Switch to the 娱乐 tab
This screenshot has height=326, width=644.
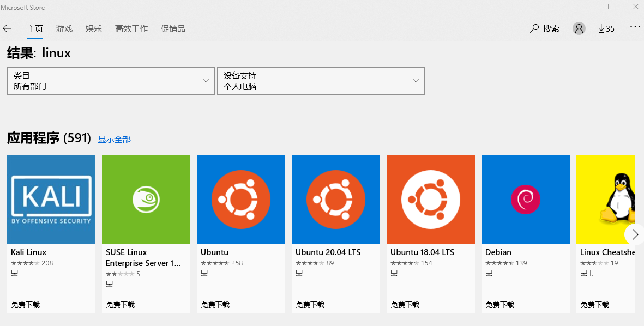[94, 29]
